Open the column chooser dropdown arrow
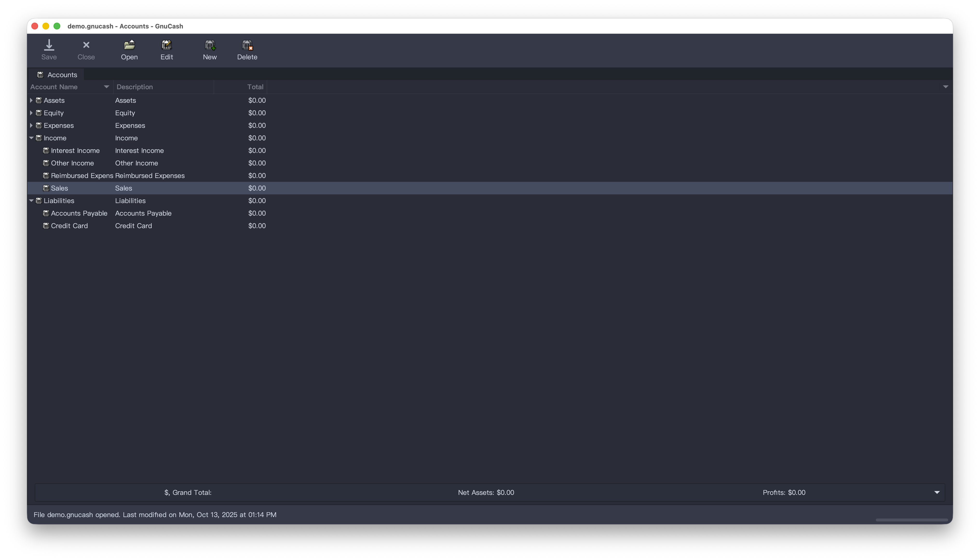The image size is (980, 560). pyautogui.click(x=946, y=87)
